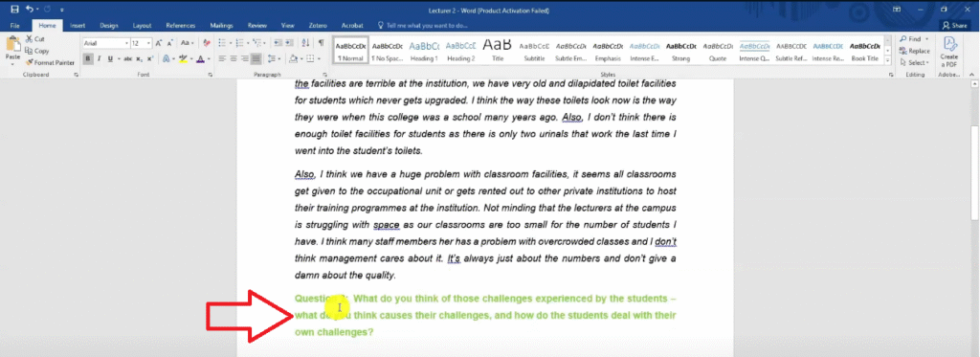Switch to the Insert tab

(78, 26)
